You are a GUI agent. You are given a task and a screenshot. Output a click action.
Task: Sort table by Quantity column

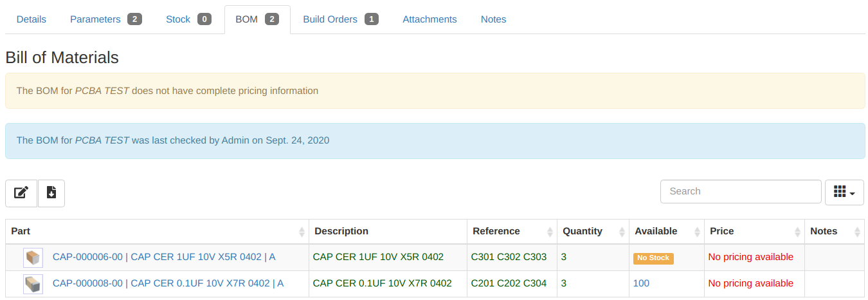coord(592,231)
